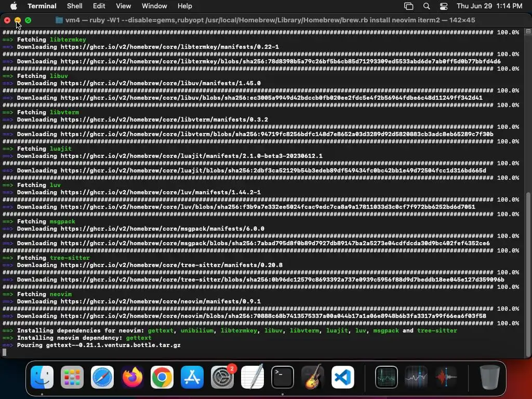Click the libvterm manifests/0.3.2 URL
Image resolution: width=532 pixels, height=399 pixels.
point(164,119)
